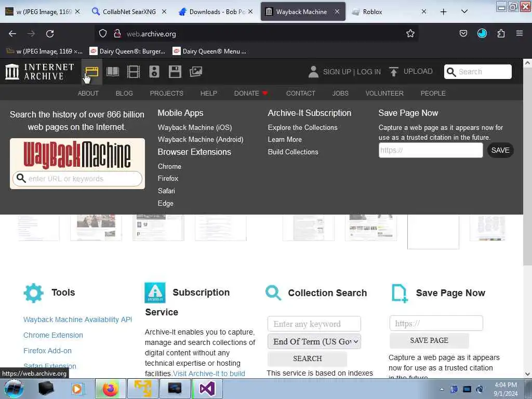Switch to Roblox tab

pos(388,12)
